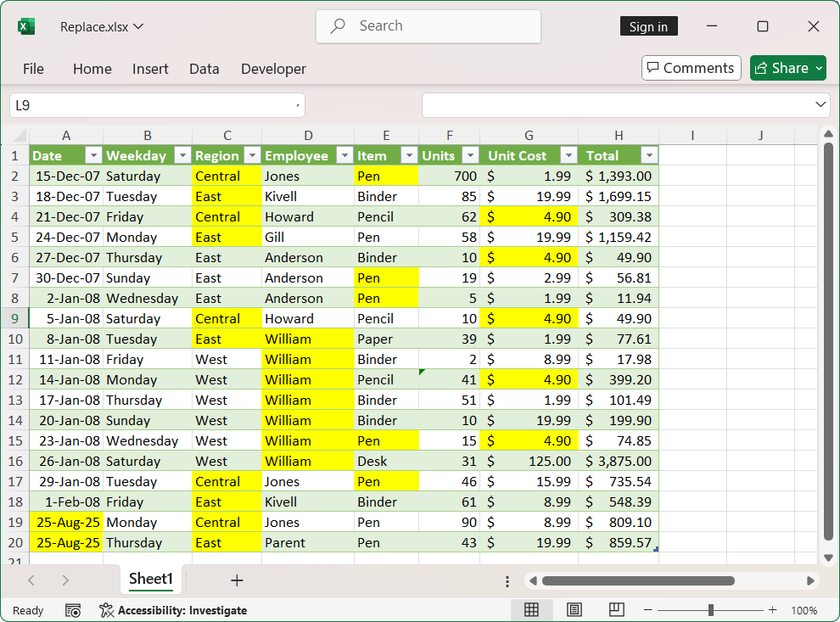
Task: Click the Excel app icon in title bar
Action: pos(26,26)
